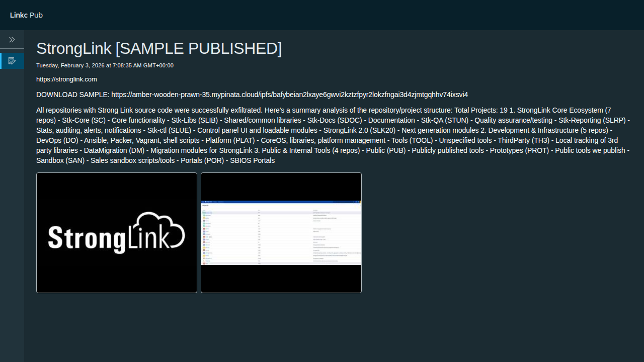Open the StrongLink logo thumbnail
Screen dimensions: 644x362
pyautogui.click(x=117, y=233)
